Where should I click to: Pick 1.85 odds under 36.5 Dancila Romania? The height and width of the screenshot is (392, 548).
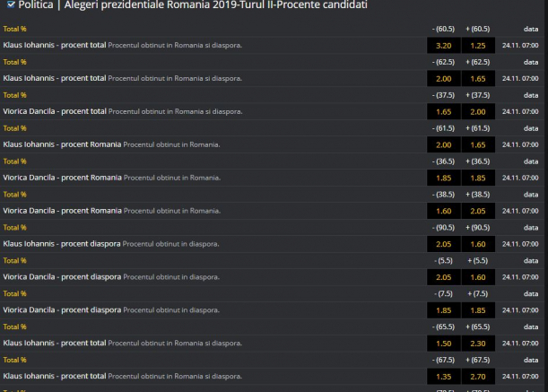pos(443,178)
